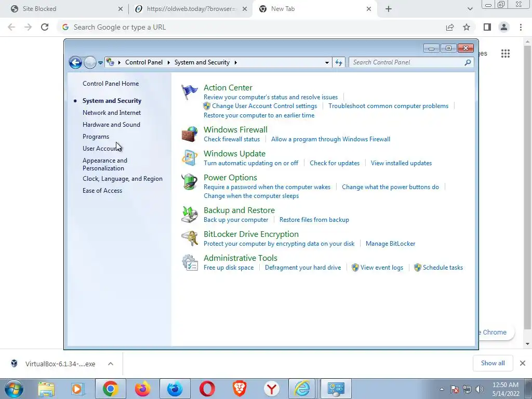The width and height of the screenshot is (532, 399).
Task: Click the Control Panel address bar icon
Action: (x=110, y=62)
